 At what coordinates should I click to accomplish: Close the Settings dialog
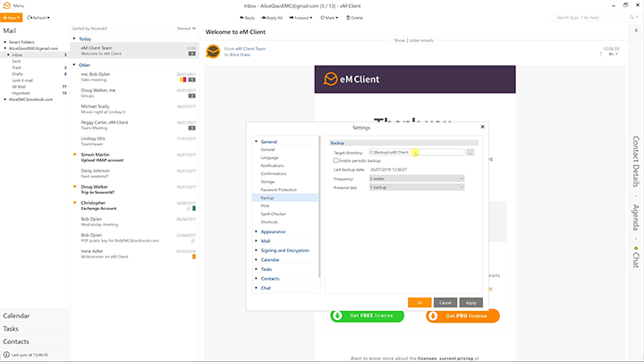pos(483,127)
